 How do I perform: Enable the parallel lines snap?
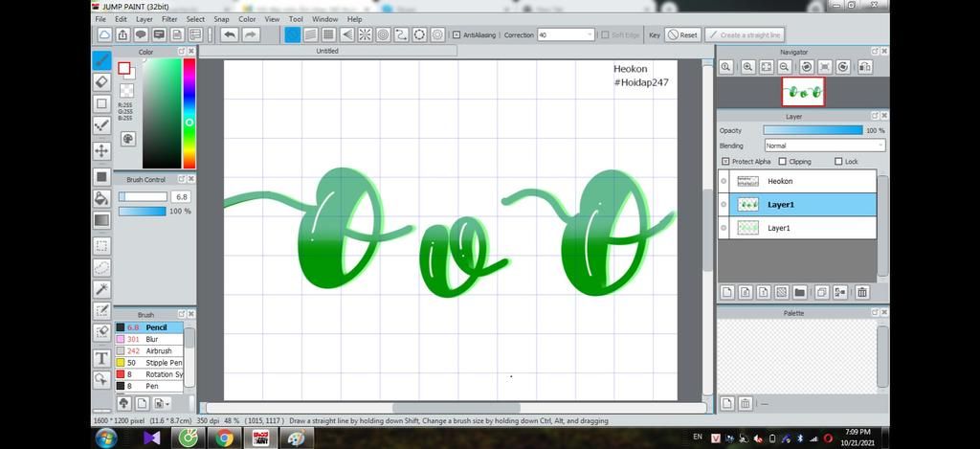click(311, 35)
